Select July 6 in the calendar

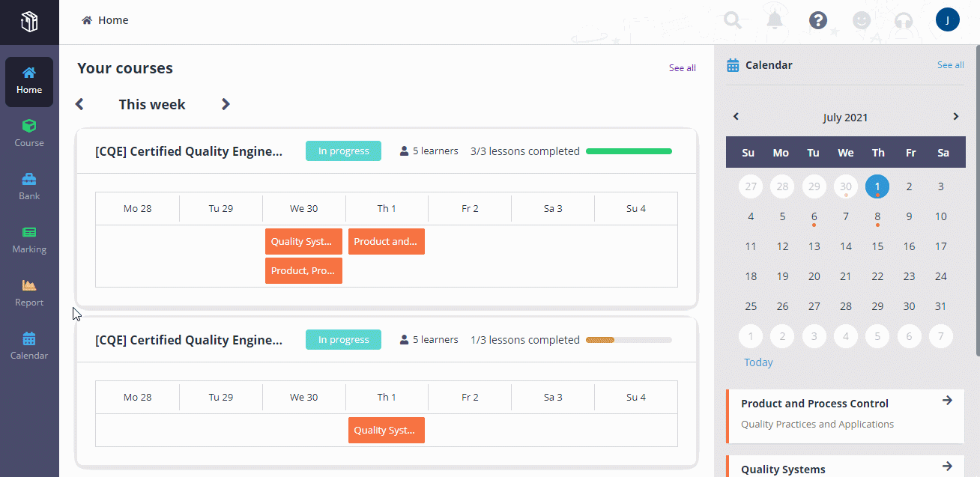click(814, 216)
